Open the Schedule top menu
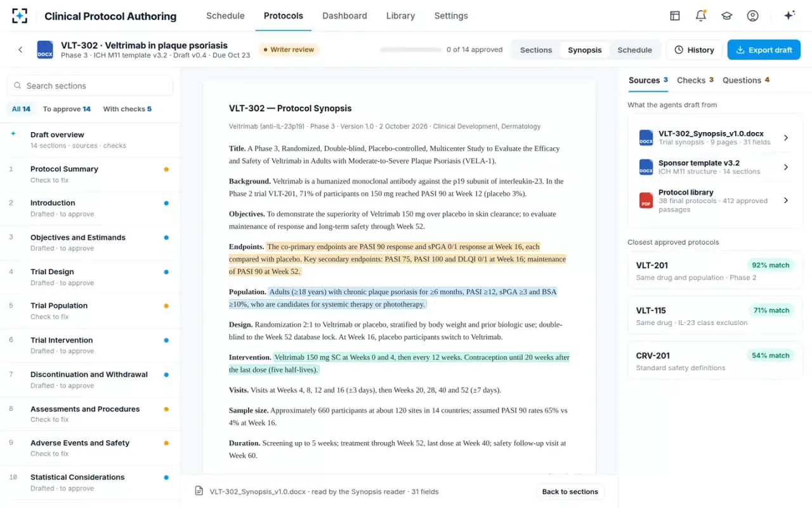812x508 pixels. 225,16
